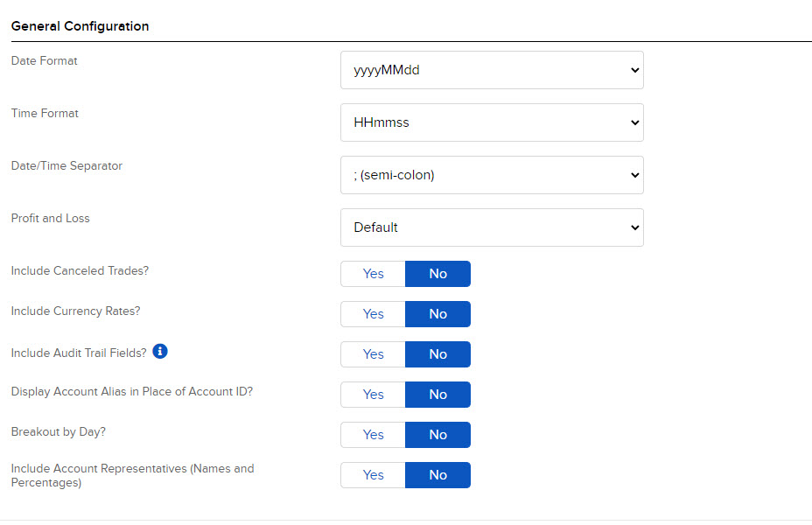Click the chevron arrow of the yyyyMMdd field
Viewport: 812px width, 525px height.
coord(635,70)
